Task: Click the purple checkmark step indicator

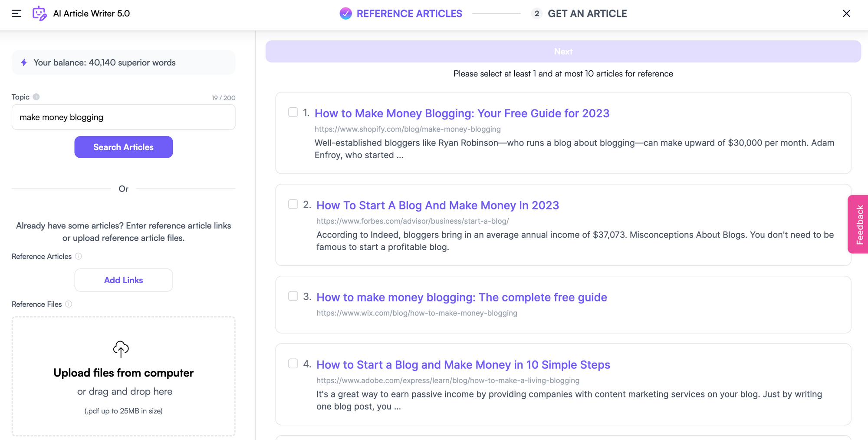Action: (x=345, y=13)
